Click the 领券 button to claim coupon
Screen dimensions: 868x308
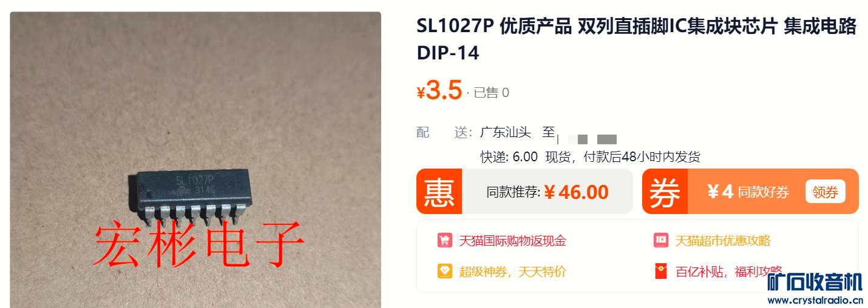pos(825,192)
